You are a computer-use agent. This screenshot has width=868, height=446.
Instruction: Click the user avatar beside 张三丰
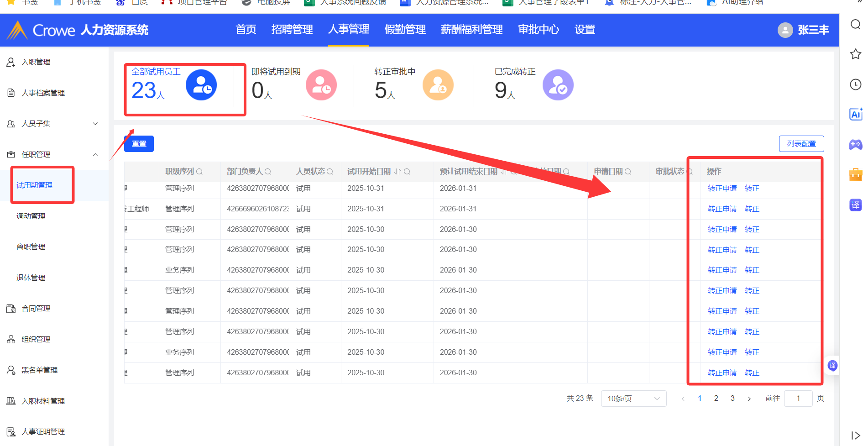pyautogui.click(x=785, y=30)
